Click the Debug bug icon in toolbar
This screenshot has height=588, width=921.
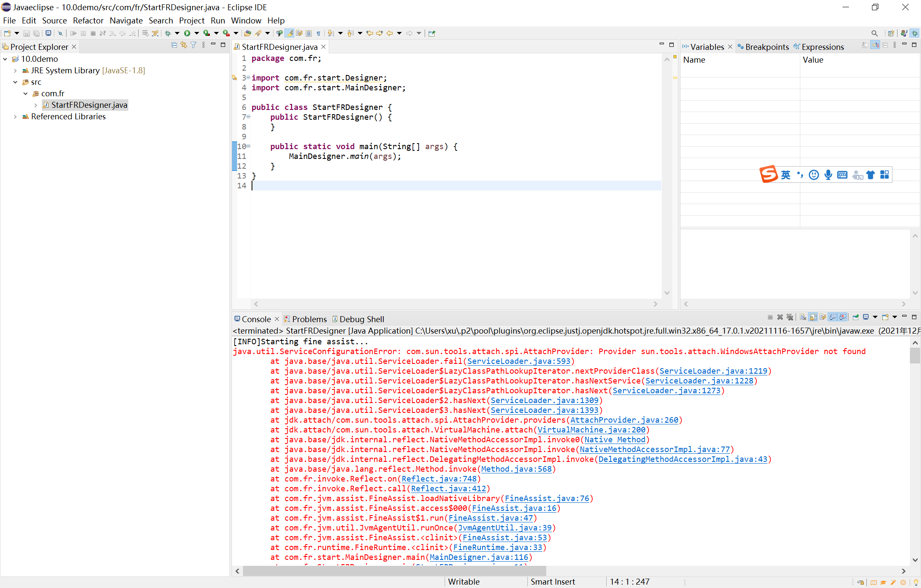click(168, 33)
